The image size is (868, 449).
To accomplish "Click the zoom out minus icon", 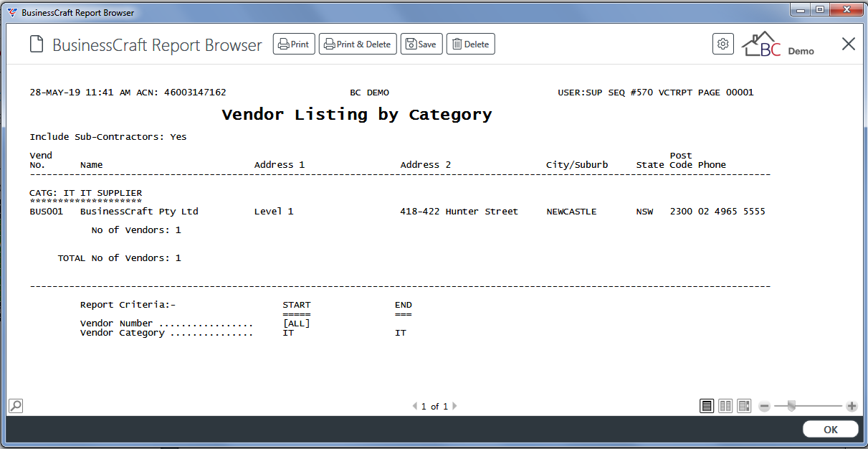I will click(765, 406).
